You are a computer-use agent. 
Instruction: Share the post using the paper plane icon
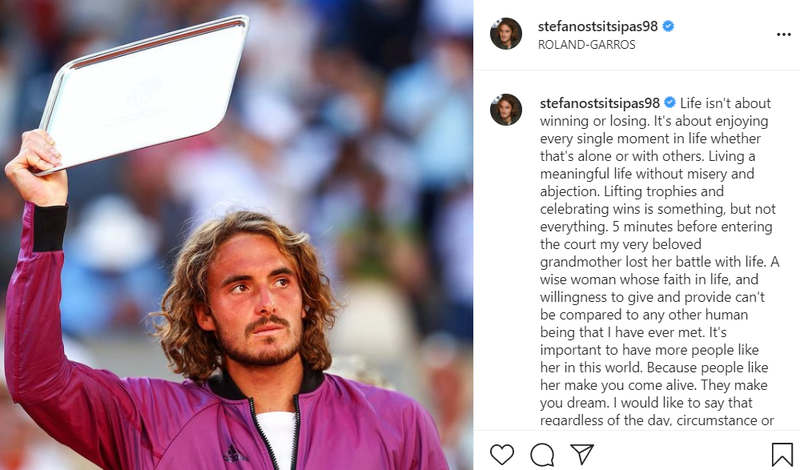tap(582, 454)
